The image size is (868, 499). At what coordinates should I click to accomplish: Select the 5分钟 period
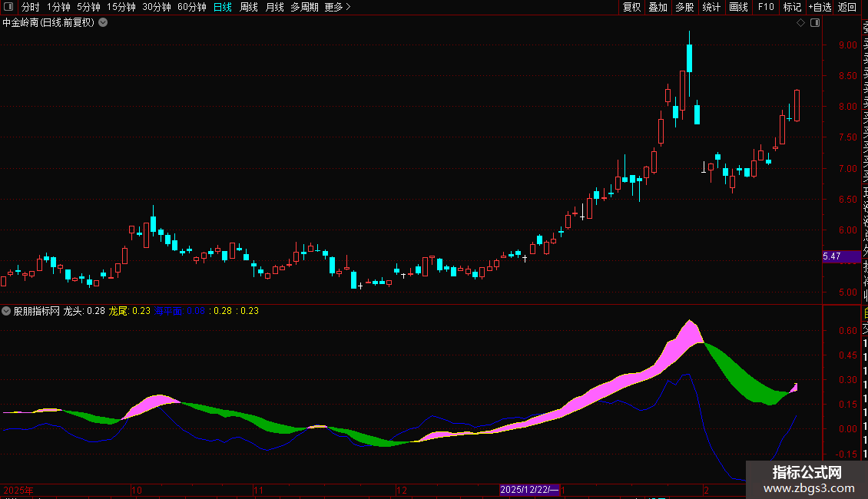point(88,7)
